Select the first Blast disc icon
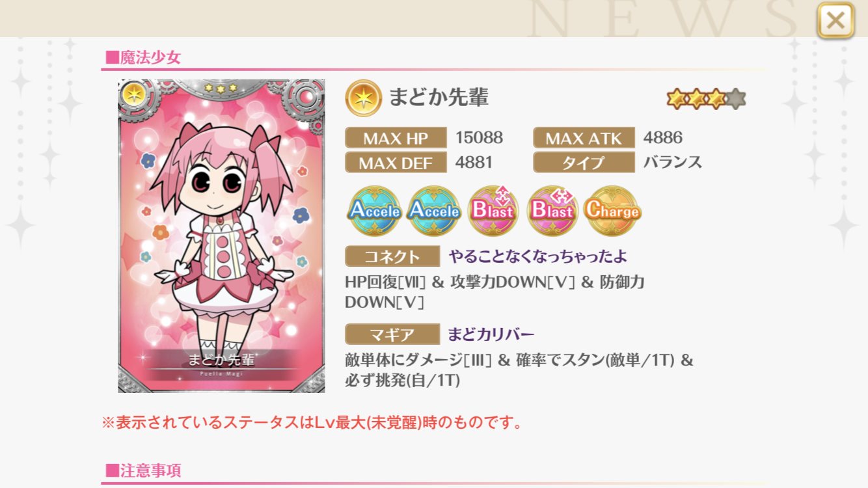Image resolution: width=868 pixels, height=488 pixels. [493, 211]
